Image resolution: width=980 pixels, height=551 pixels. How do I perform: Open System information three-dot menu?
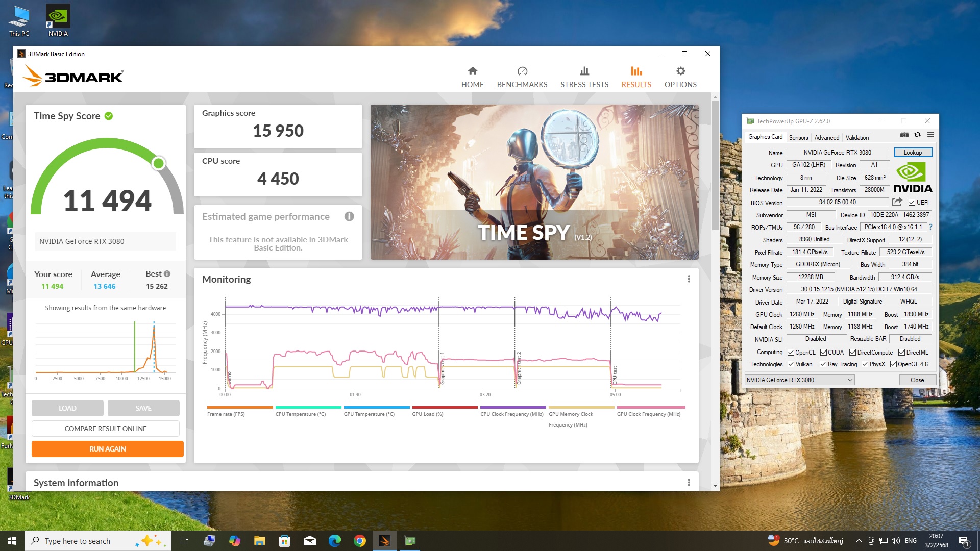tap(689, 483)
